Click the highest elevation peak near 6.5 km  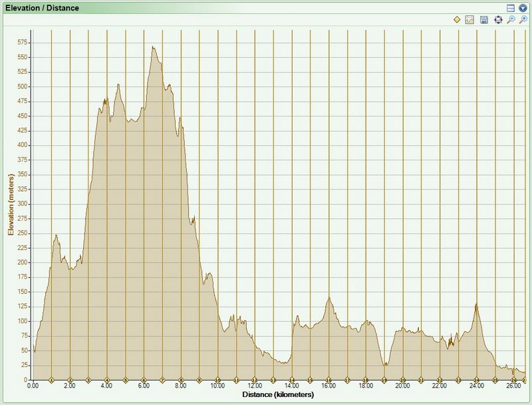pos(153,47)
